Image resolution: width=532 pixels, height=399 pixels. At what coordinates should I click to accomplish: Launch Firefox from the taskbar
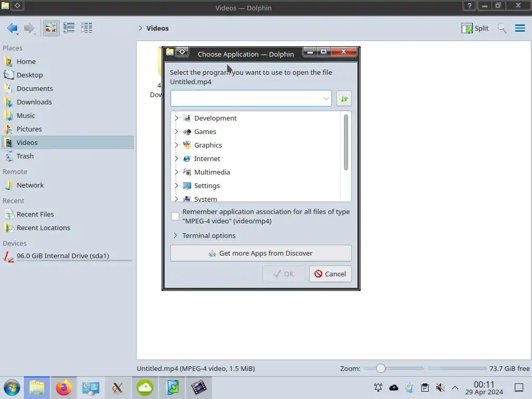pyautogui.click(x=64, y=388)
